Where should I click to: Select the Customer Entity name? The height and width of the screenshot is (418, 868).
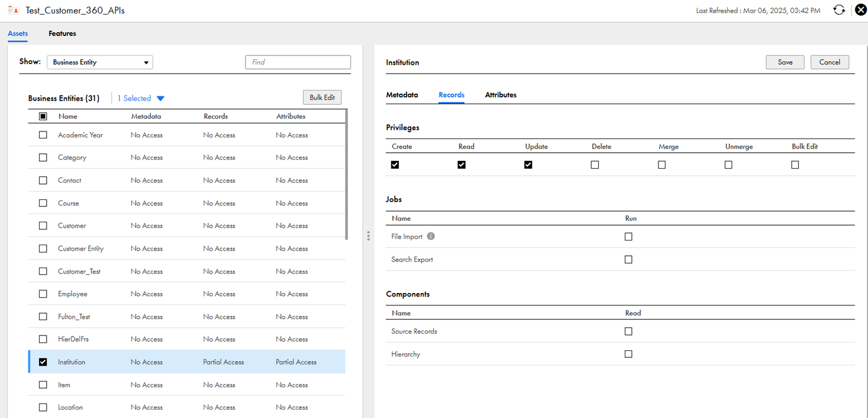point(81,249)
